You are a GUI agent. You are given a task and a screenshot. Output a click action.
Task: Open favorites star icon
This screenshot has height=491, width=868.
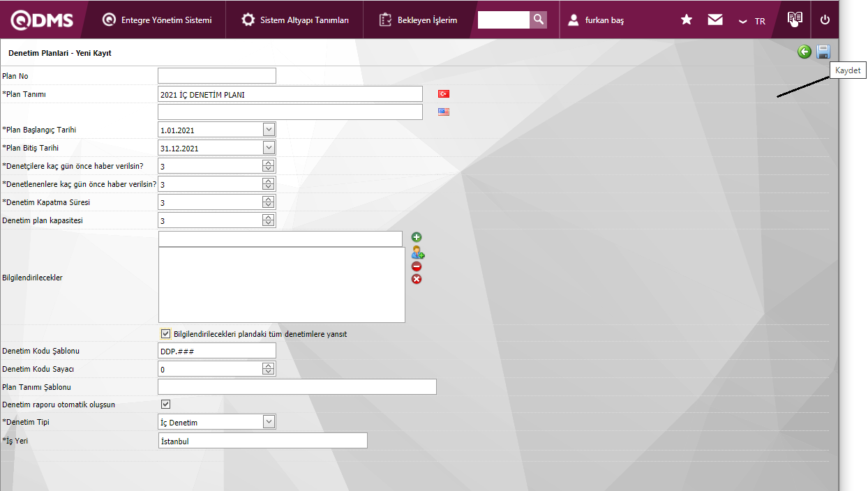click(687, 20)
